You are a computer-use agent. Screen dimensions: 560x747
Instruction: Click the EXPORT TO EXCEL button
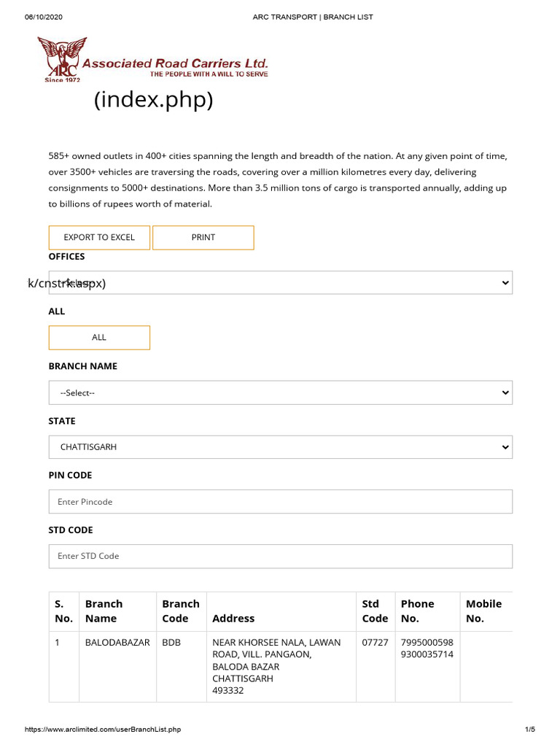click(x=99, y=237)
